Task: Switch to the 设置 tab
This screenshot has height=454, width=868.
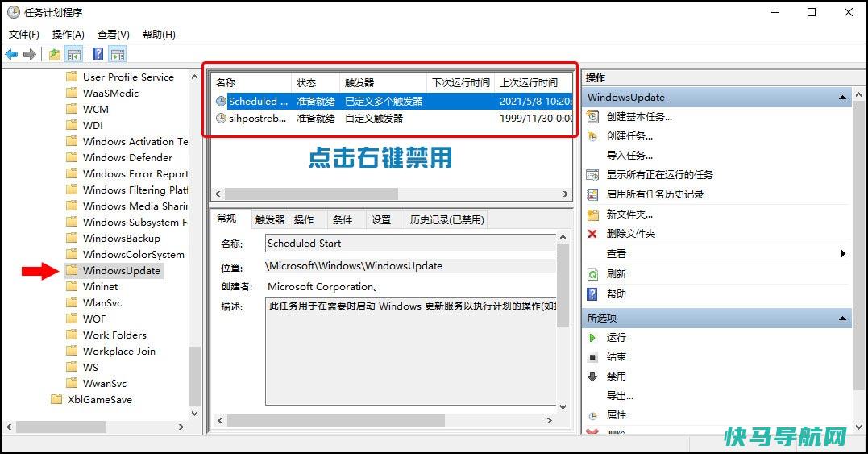Action: (x=381, y=220)
